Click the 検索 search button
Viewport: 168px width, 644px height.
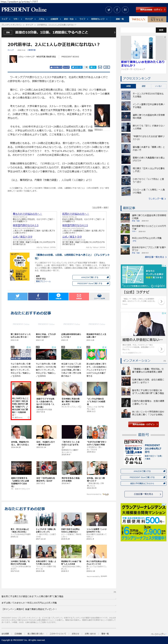click(161, 30)
